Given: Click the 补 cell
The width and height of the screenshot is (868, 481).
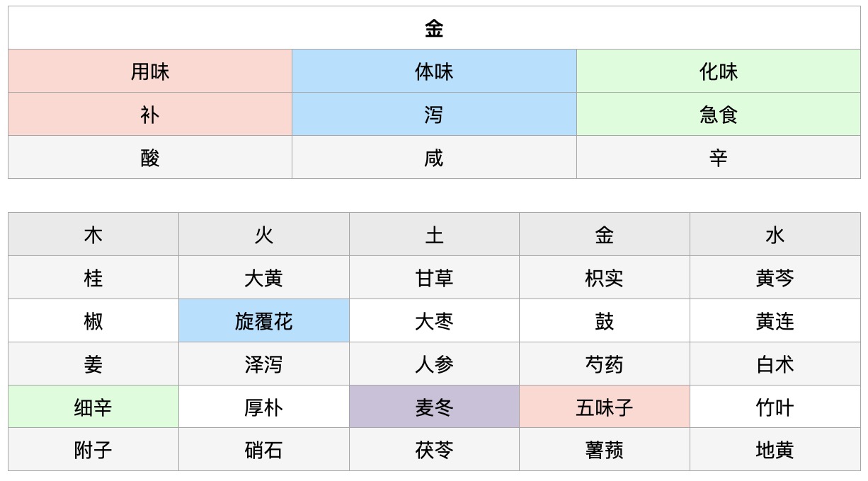Looking at the screenshot, I should pyautogui.click(x=150, y=115).
